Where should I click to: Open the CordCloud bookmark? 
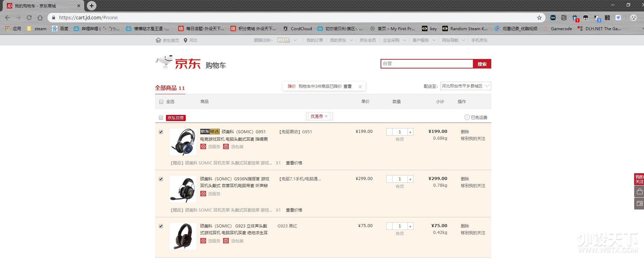(297, 29)
